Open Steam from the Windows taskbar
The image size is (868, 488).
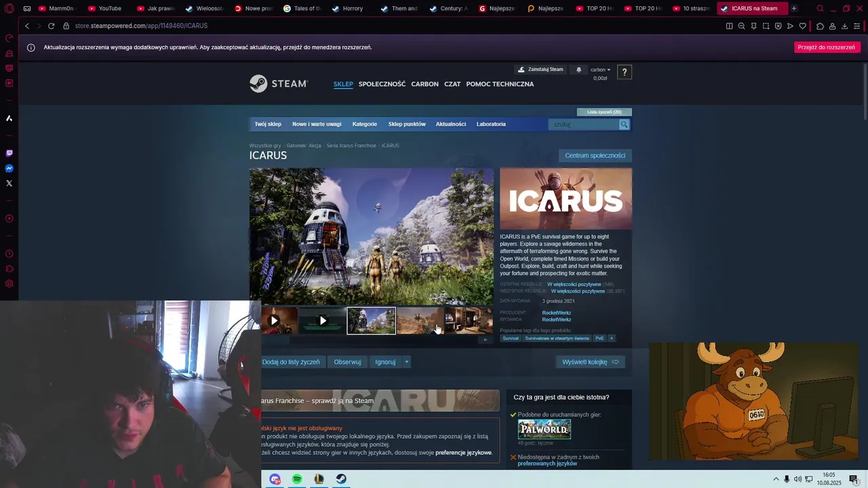pos(341,479)
